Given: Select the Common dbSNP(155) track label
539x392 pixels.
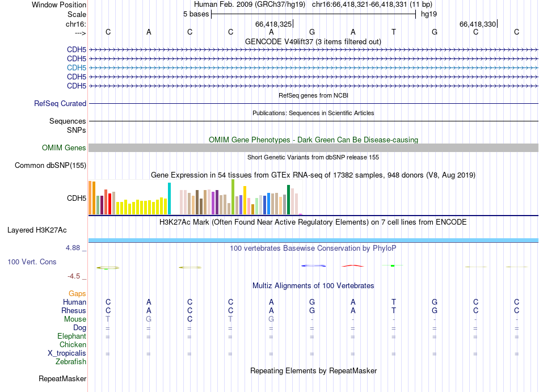Looking at the screenshot, I should pyautogui.click(x=50, y=165).
